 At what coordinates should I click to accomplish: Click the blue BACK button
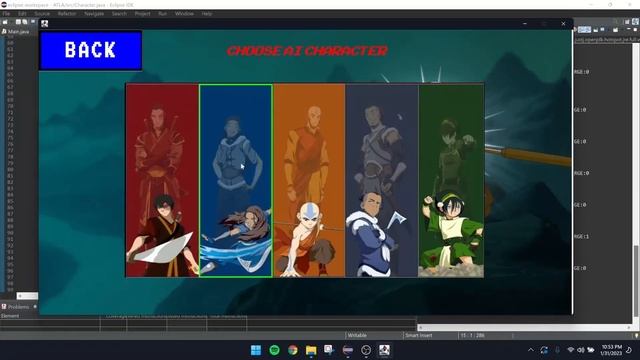91,51
